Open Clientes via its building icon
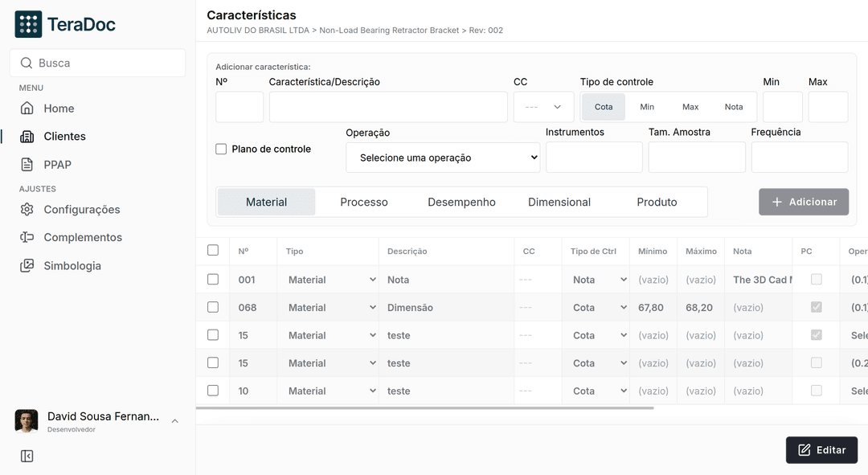This screenshot has height=475, width=868. (27, 137)
